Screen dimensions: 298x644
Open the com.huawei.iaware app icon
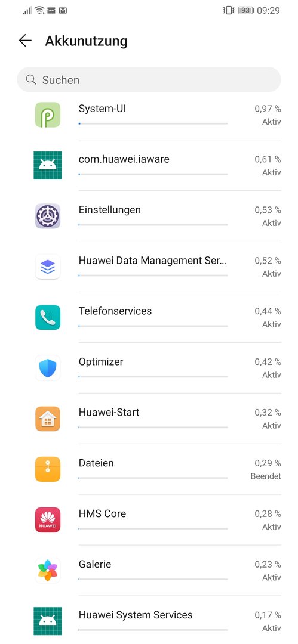coord(48,165)
